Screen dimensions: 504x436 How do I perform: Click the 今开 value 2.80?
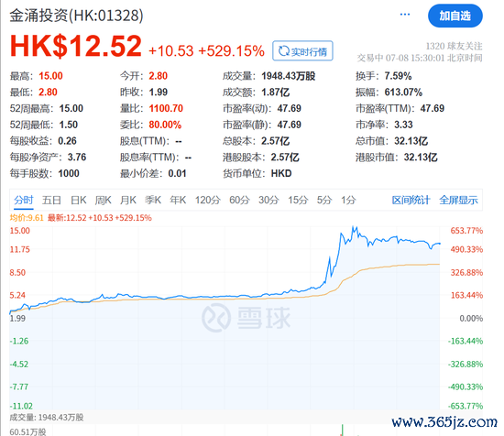[159, 76]
